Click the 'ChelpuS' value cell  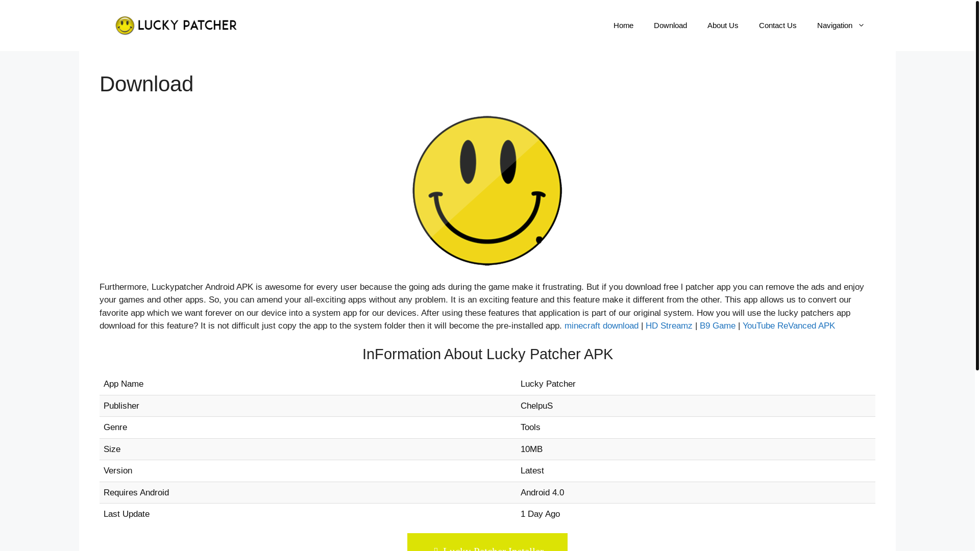click(696, 406)
